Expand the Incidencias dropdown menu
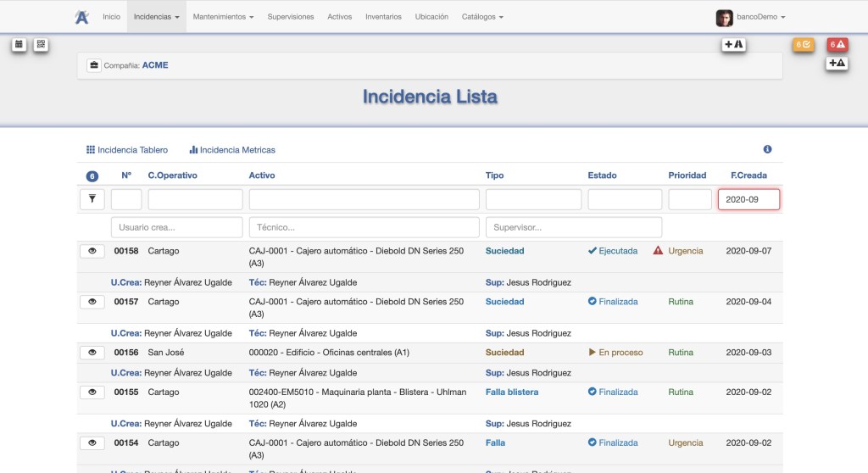Viewport: 868px width, 473px height. (157, 17)
